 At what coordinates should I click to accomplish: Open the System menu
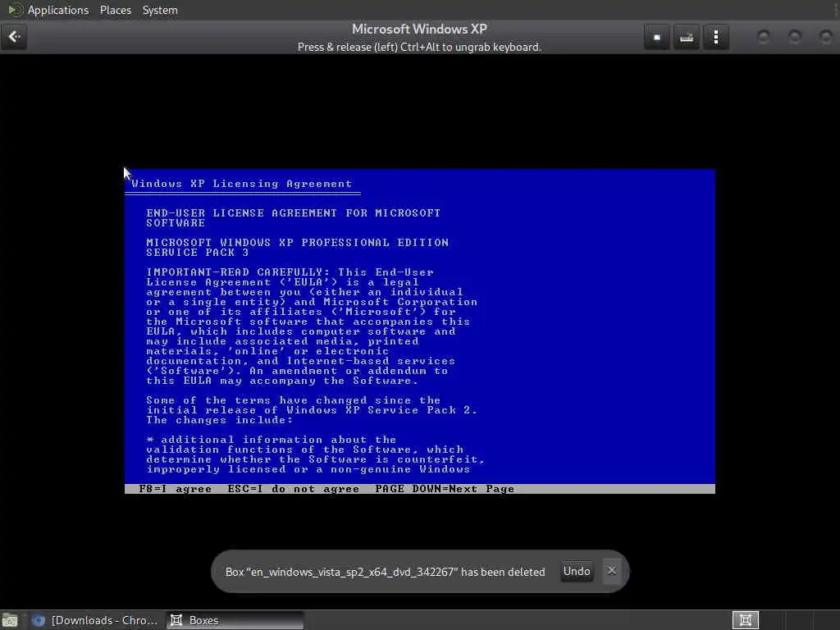(x=160, y=10)
